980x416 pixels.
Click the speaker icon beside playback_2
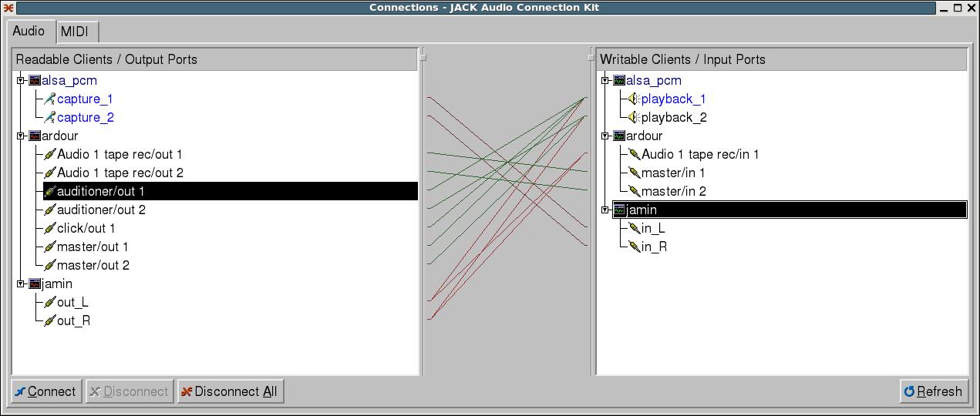(x=634, y=117)
